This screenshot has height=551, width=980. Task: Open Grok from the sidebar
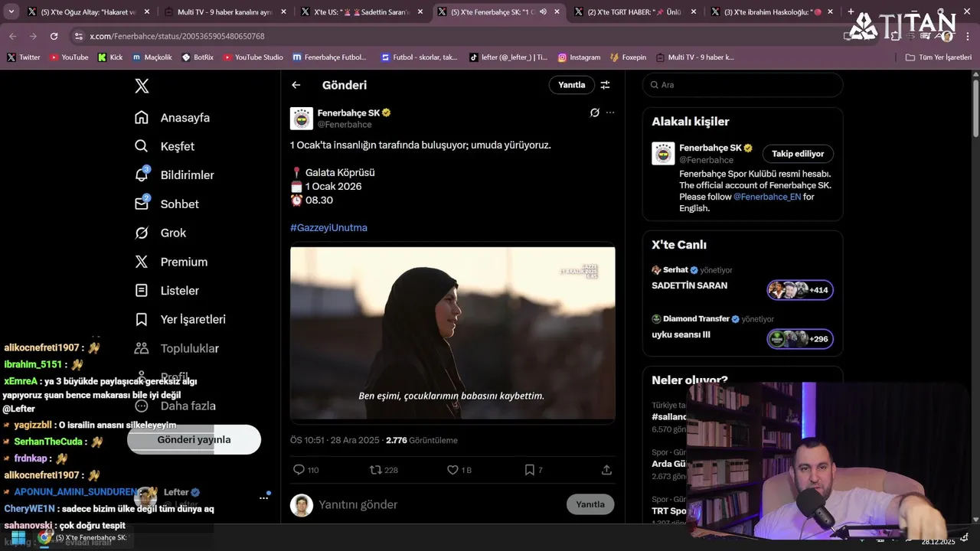(x=160, y=233)
